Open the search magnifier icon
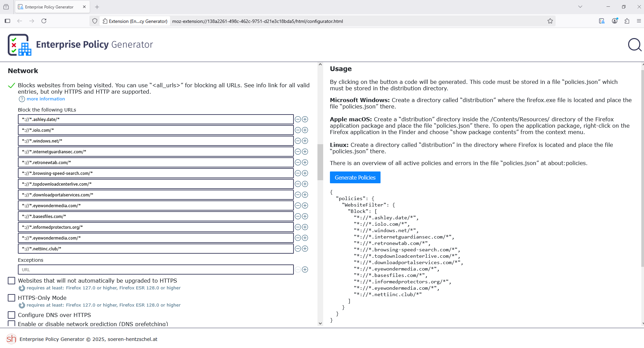644x348 pixels. [x=635, y=45]
